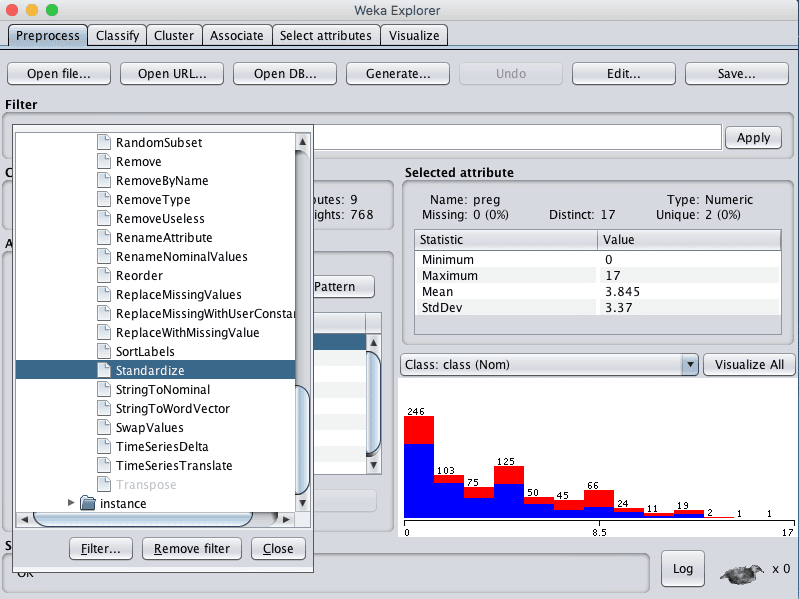The height and width of the screenshot is (599, 799).
Task: Click the file icon beside StringToNominal
Action: (x=104, y=390)
